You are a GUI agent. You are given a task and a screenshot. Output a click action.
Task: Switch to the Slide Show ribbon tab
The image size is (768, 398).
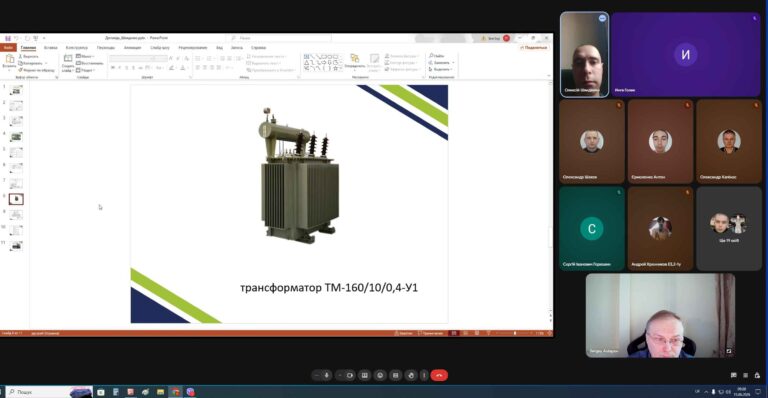click(160, 47)
